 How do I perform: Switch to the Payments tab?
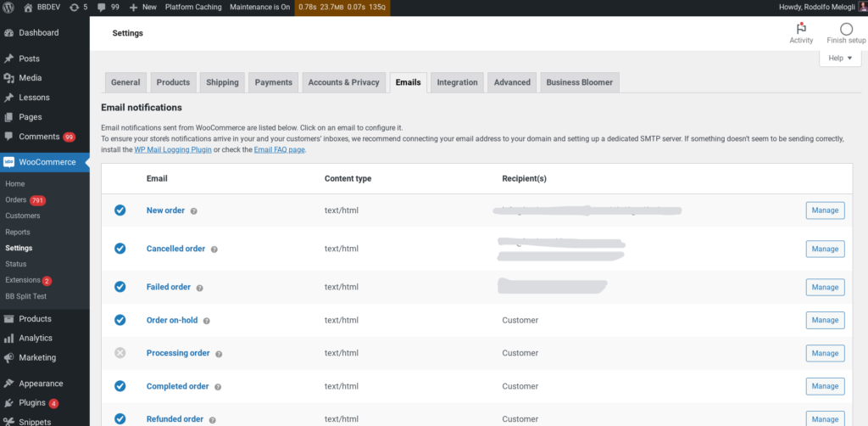274,82
